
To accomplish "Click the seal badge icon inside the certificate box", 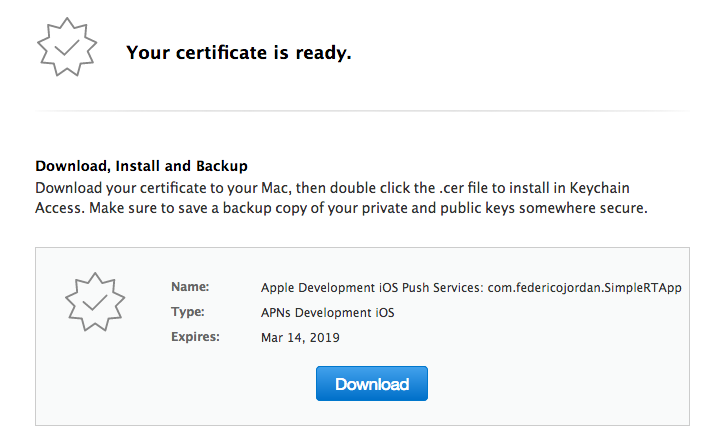I will click(x=95, y=302).
